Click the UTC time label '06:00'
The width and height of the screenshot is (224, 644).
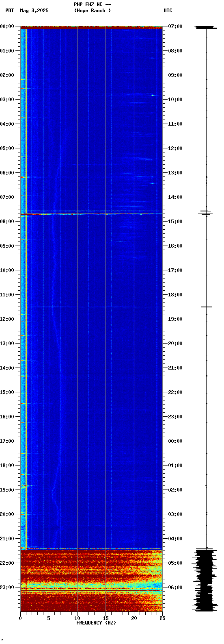pyautogui.click(x=175, y=587)
